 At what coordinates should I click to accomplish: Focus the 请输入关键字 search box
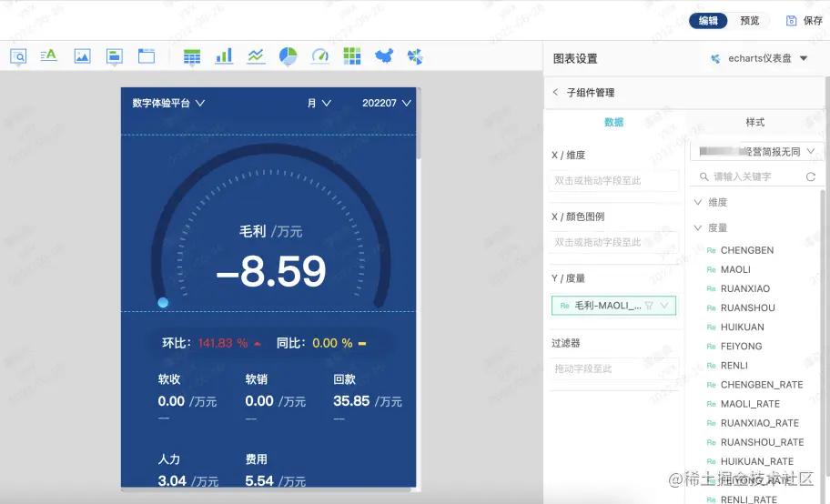[757, 176]
